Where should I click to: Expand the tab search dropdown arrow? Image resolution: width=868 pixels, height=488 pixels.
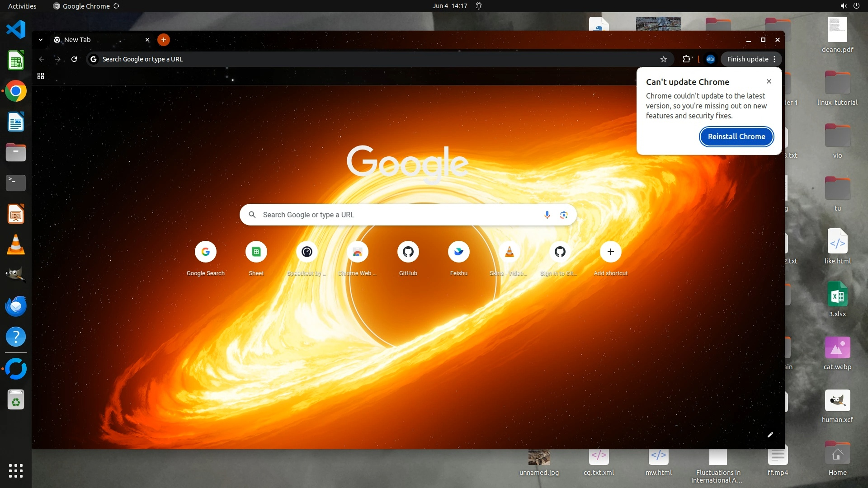click(41, 40)
